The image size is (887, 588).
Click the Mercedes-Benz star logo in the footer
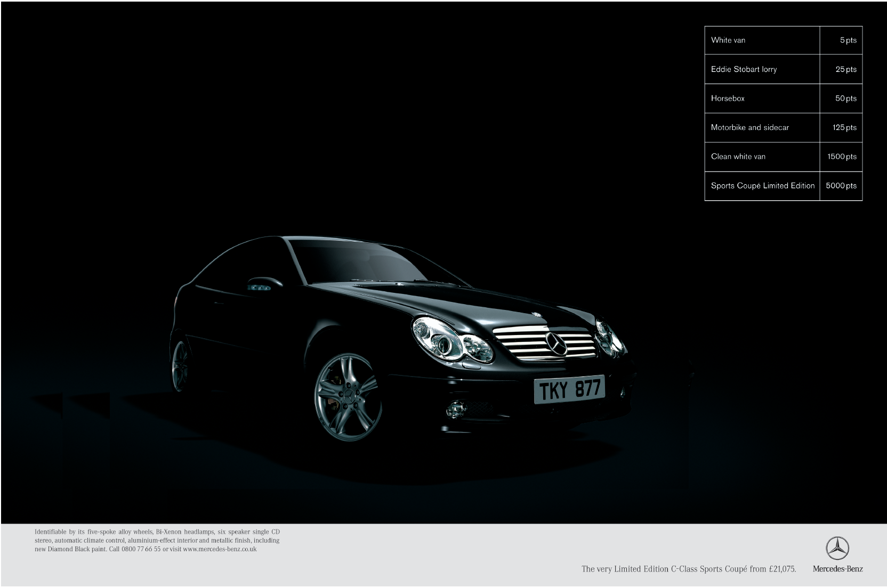tap(837, 548)
